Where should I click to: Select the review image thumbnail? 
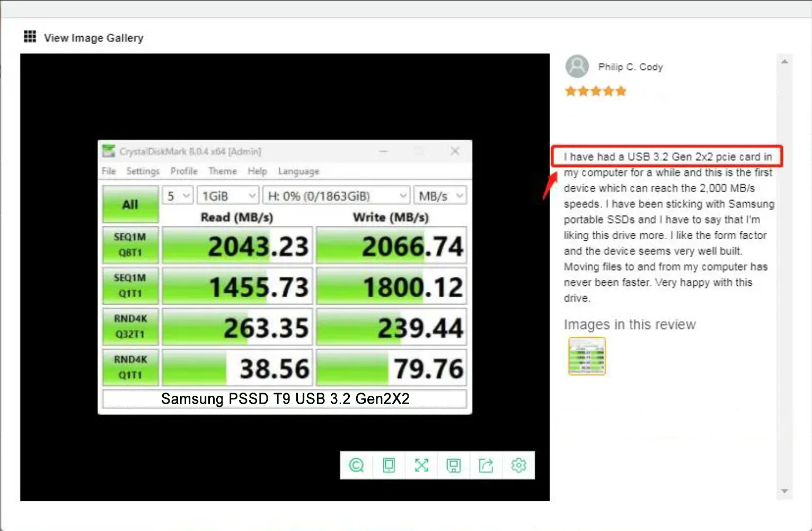(587, 356)
